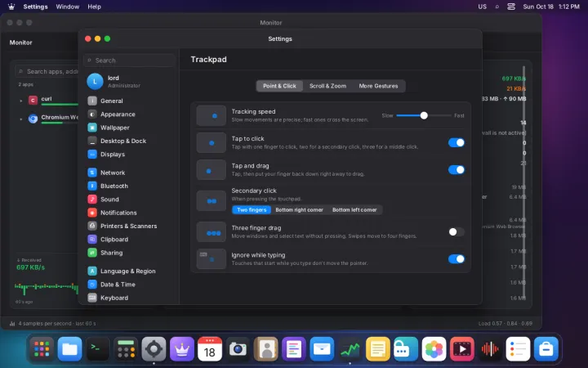The width and height of the screenshot is (588, 368).
Task: Open Sharing settings in sidebar
Action: click(129, 253)
